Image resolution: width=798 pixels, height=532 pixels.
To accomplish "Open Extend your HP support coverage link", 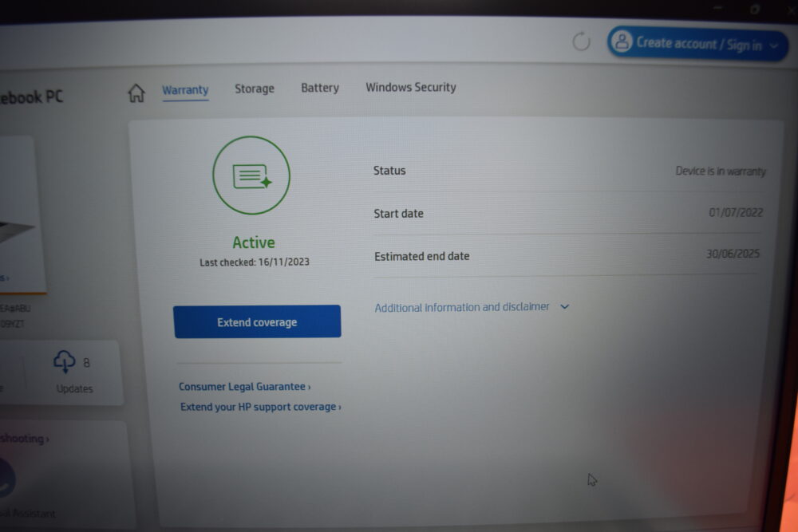I will (261, 407).
